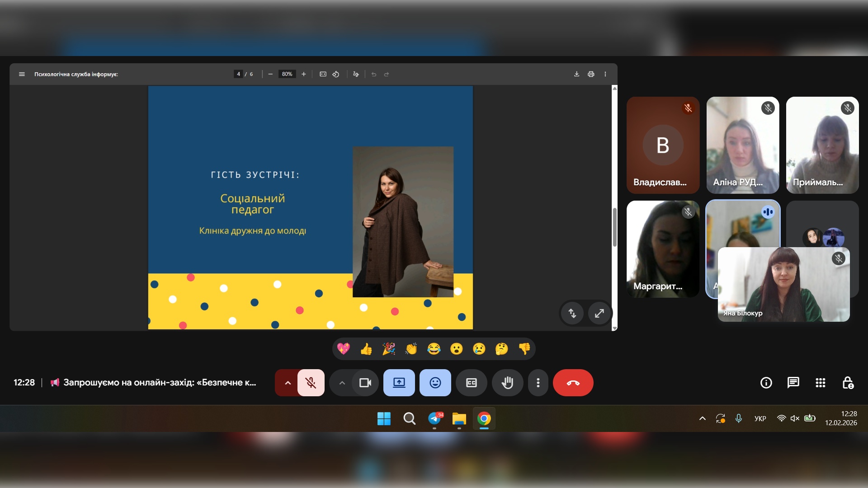
Task: Open PDF viewer more actions menu
Action: 605,74
